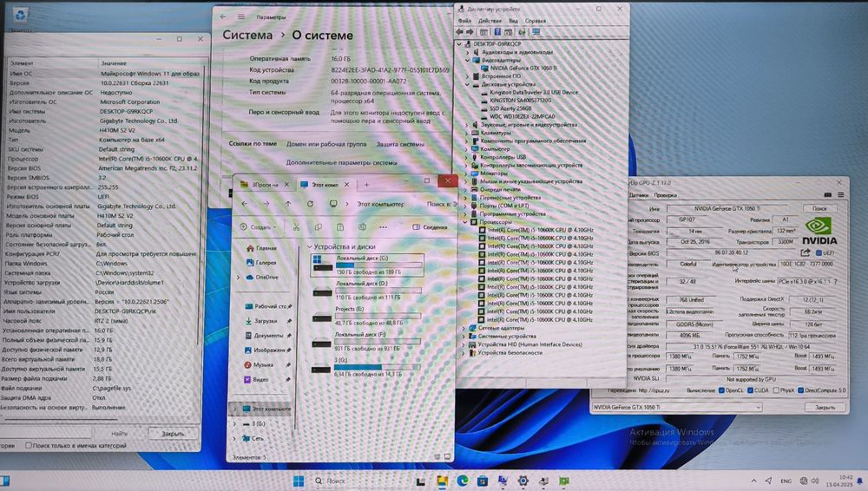The height and width of the screenshot is (491, 868).
Task: Open the three-dots more menu in Explorer
Action: [x=383, y=227]
